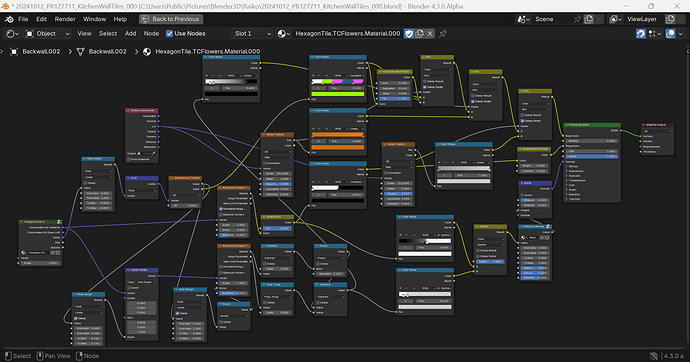Toggle Invert checkbox in Bump node

point(522,195)
